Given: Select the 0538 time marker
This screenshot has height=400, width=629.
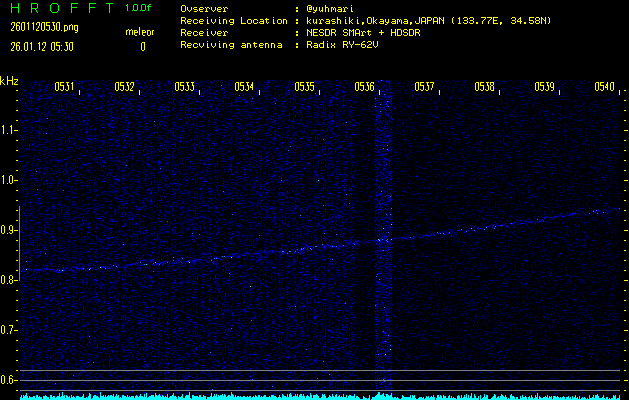Looking at the screenshot, I should pos(484,87).
